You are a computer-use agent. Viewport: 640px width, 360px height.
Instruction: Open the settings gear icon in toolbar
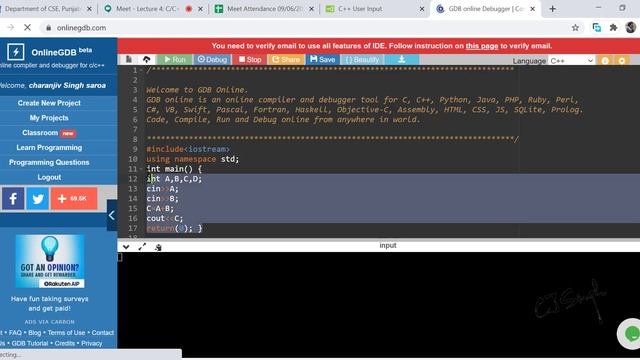tap(622, 61)
